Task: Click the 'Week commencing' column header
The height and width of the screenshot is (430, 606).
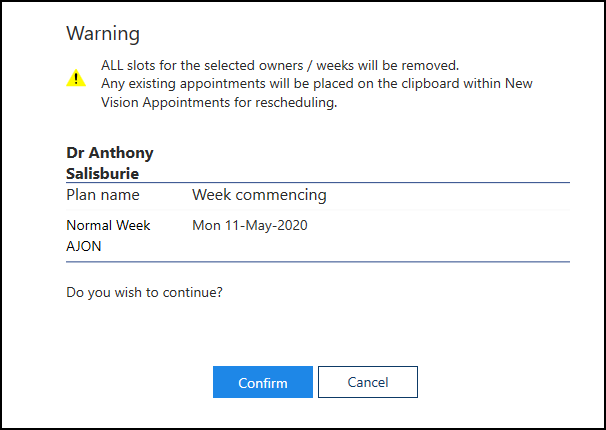Action: (x=259, y=195)
